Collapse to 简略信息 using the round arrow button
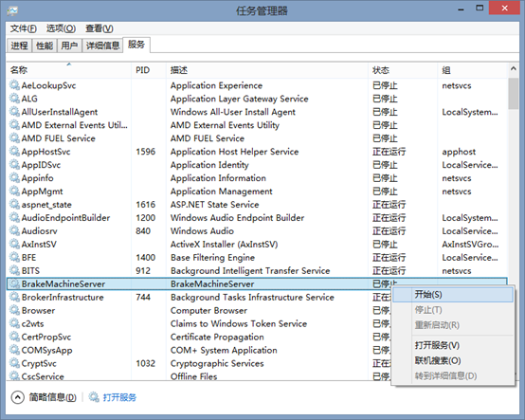525x420 pixels. click(x=17, y=397)
